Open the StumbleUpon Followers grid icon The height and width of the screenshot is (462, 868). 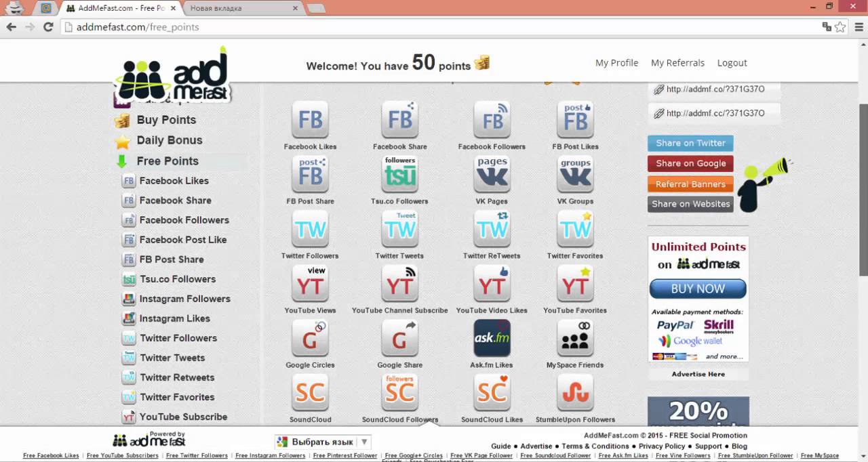[575, 393]
